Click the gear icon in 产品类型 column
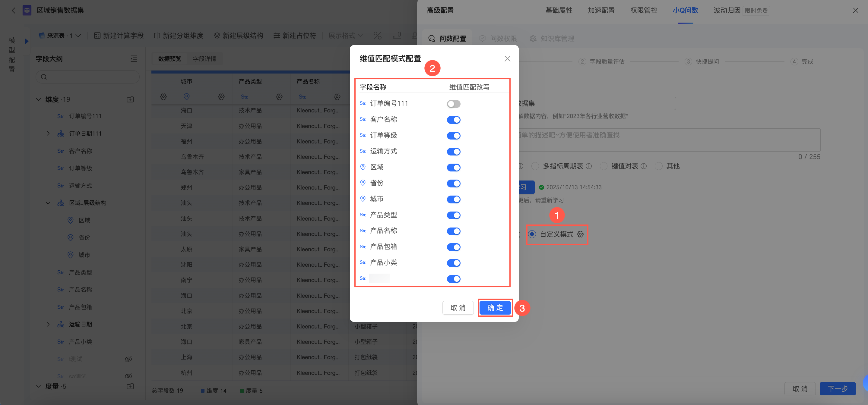Viewport: 868px width, 405px height. pos(279,97)
